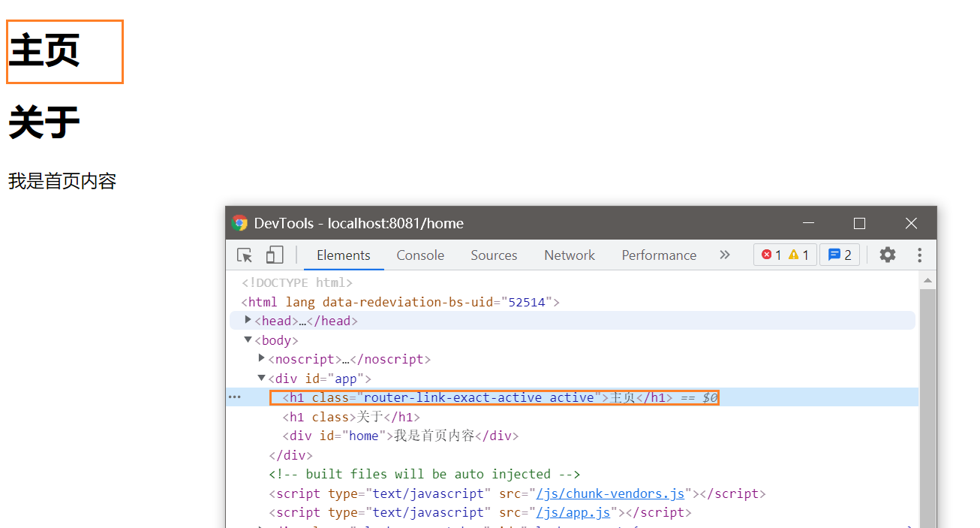The image size is (980, 528).
Task: Open the DevTools three-dot customize menu
Action: click(x=919, y=255)
